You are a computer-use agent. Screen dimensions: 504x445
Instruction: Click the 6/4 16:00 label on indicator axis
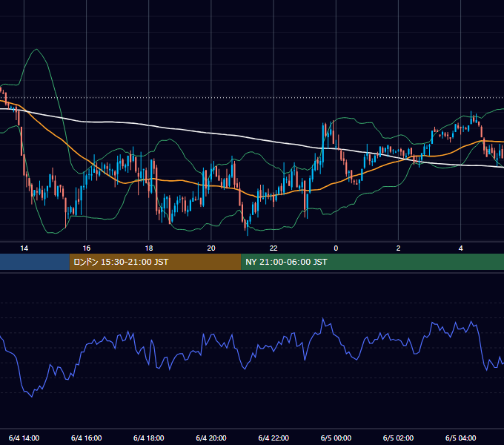[87, 438]
